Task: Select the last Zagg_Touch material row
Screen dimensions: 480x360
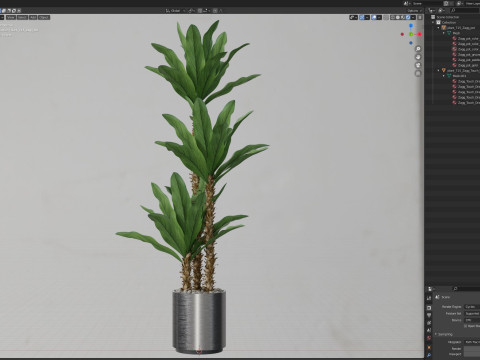Action: coord(466,103)
